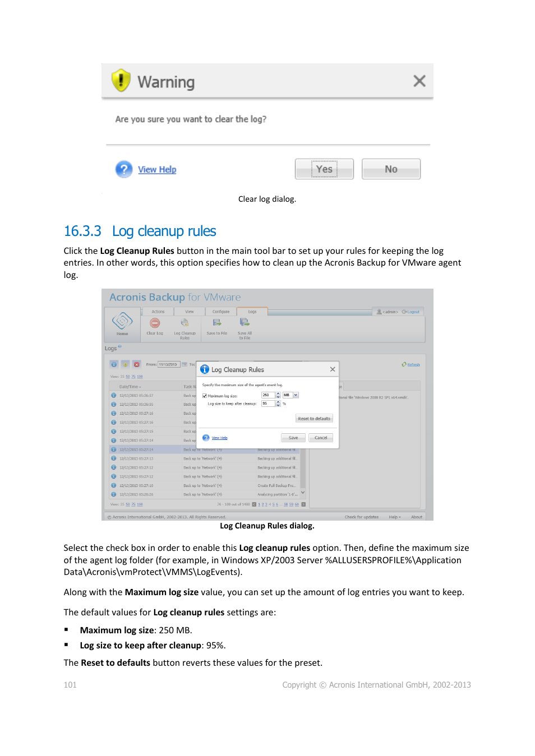
Task: Confirm clearing the log with Yes
Action: click(324, 169)
